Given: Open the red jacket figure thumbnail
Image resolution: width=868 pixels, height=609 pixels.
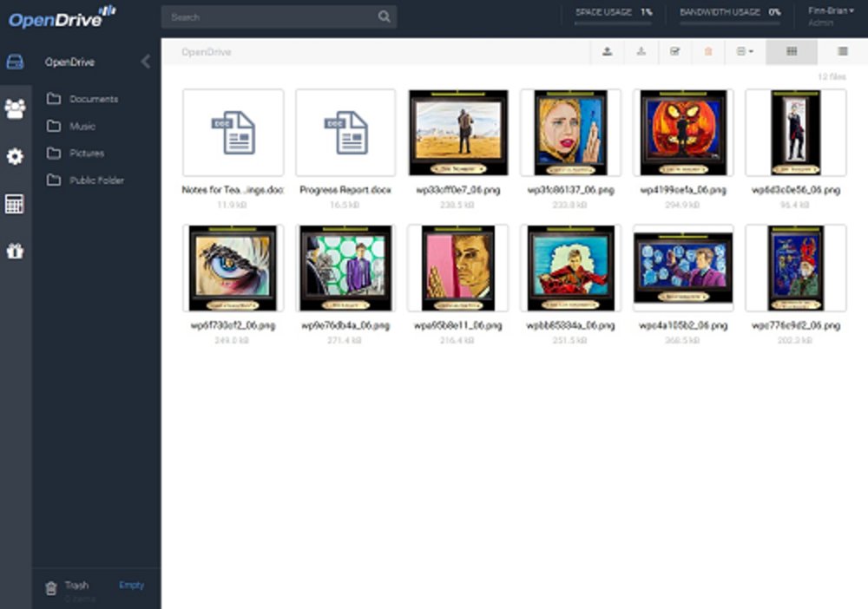Looking at the screenshot, I should pyautogui.click(x=571, y=268).
